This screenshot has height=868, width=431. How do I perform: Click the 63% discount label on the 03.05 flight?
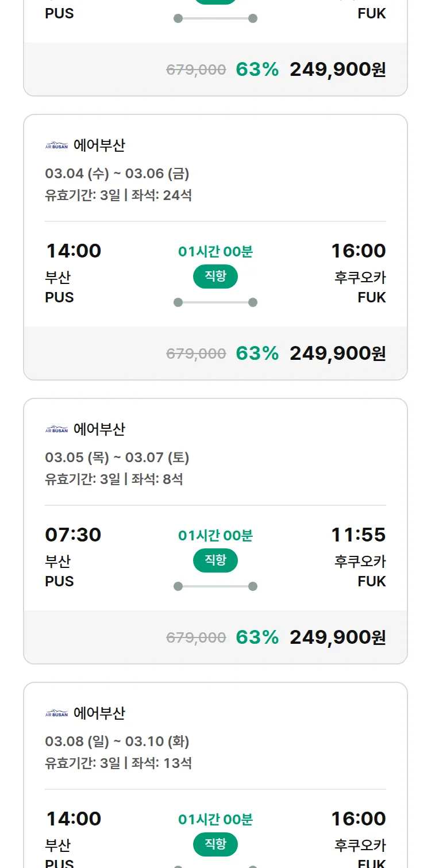tap(257, 637)
